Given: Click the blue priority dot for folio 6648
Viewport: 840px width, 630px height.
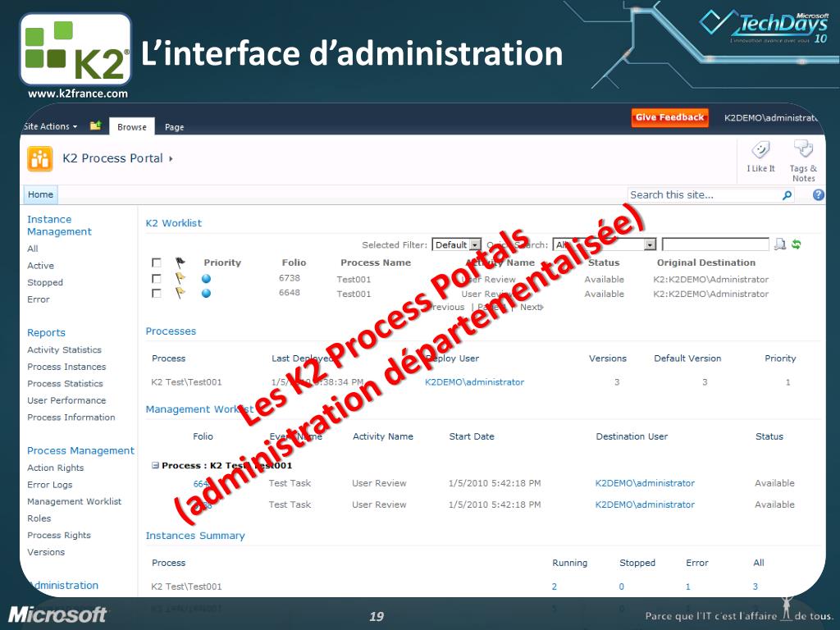Looking at the screenshot, I should [x=206, y=293].
